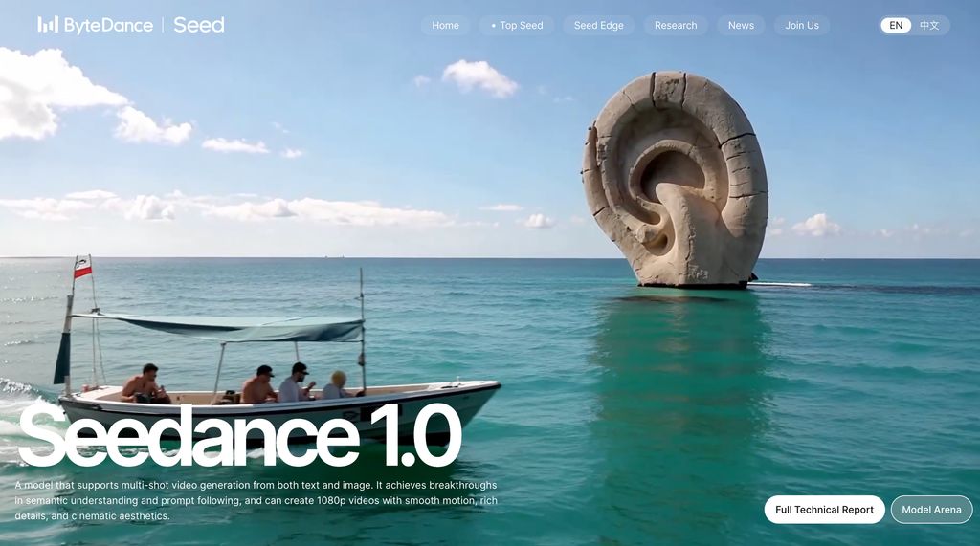Image resolution: width=980 pixels, height=546 pixels.
Task: Select EN language option
Action: [x=896, y=26]
